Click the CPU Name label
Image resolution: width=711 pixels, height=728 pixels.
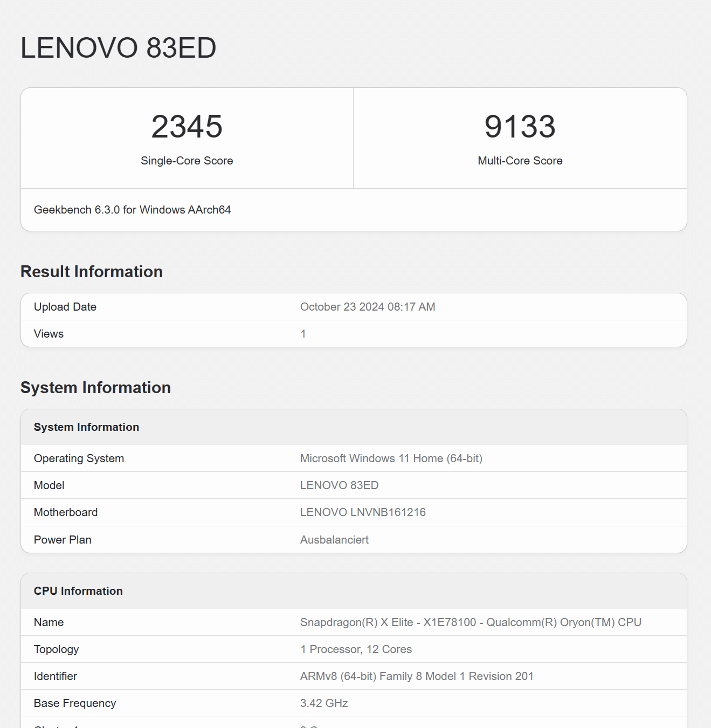click(x=49, y=622)
